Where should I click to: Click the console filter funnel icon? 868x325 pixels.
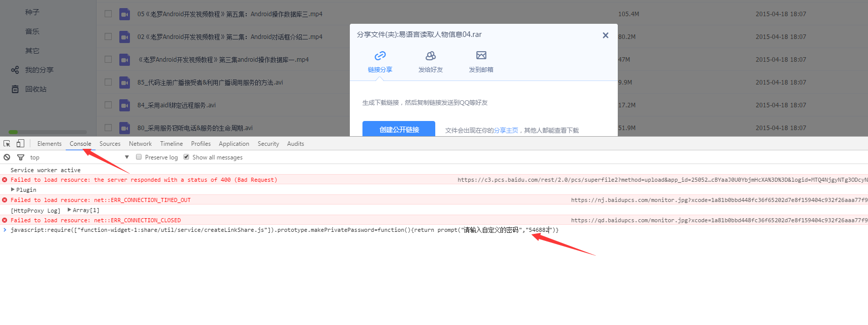[x=21, y=157]
